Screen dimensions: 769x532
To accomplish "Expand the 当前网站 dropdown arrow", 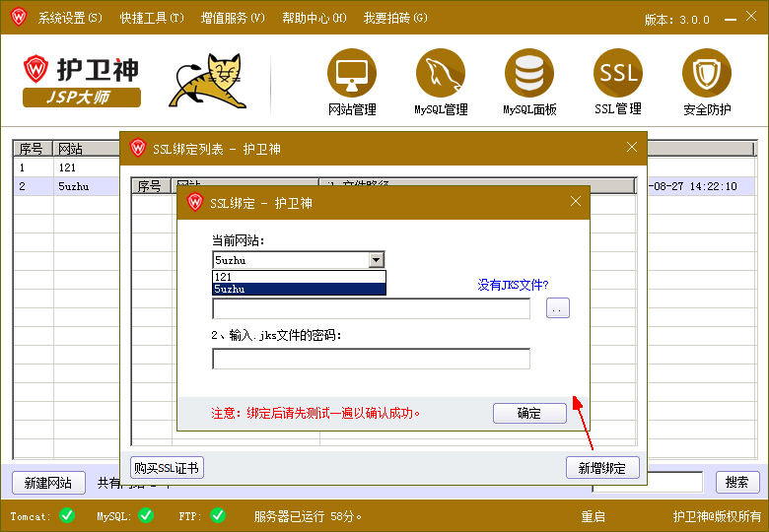I will pos(376,260).
